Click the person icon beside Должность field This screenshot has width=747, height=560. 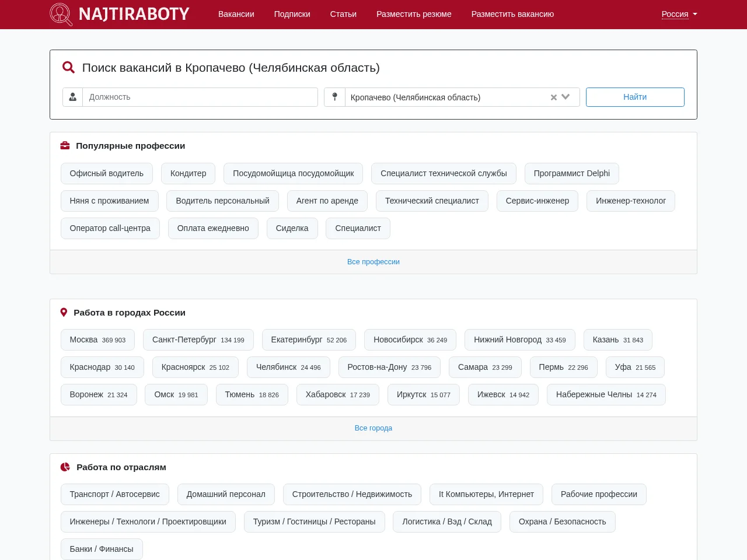coord(73,97)
